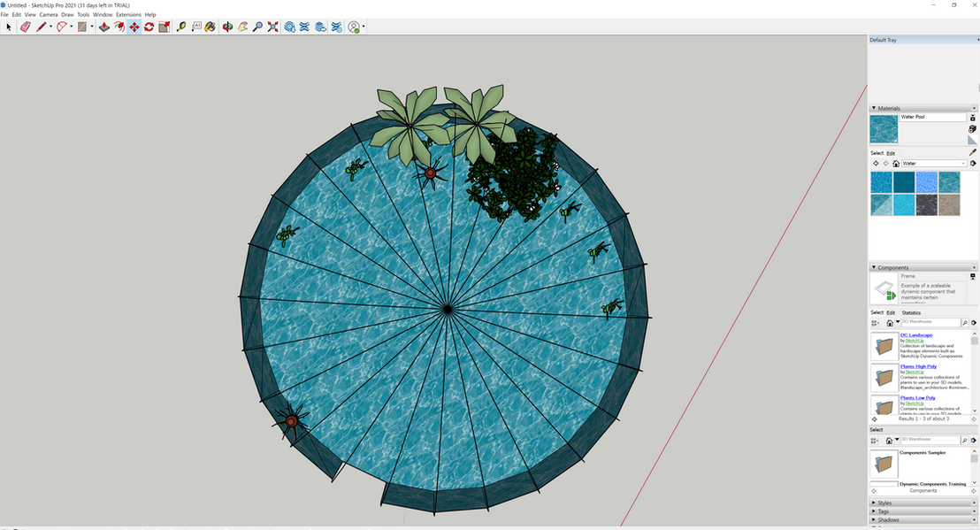Select the dark teal water swatch
Image resolution: width=980 pixels, height=530 pixels.
click(904, 181)
